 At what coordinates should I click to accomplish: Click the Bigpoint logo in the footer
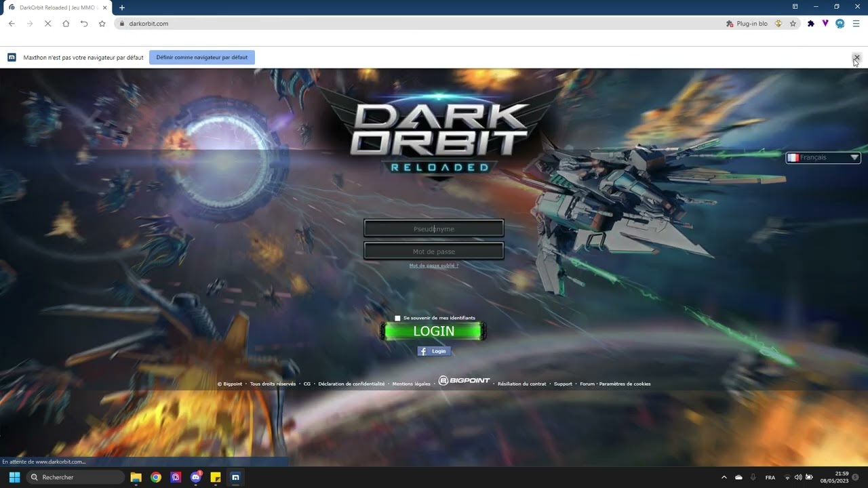coord(465,381)
